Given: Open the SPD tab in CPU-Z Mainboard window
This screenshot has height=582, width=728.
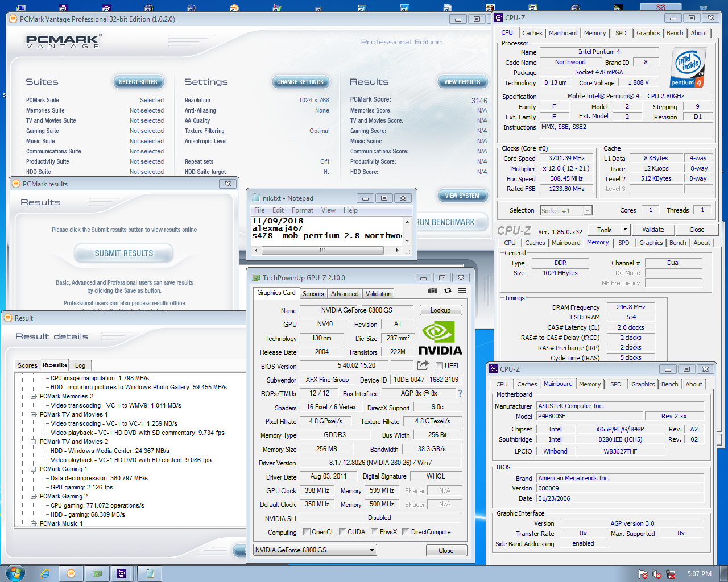Looking at the screenshot, I should [616, 384].
